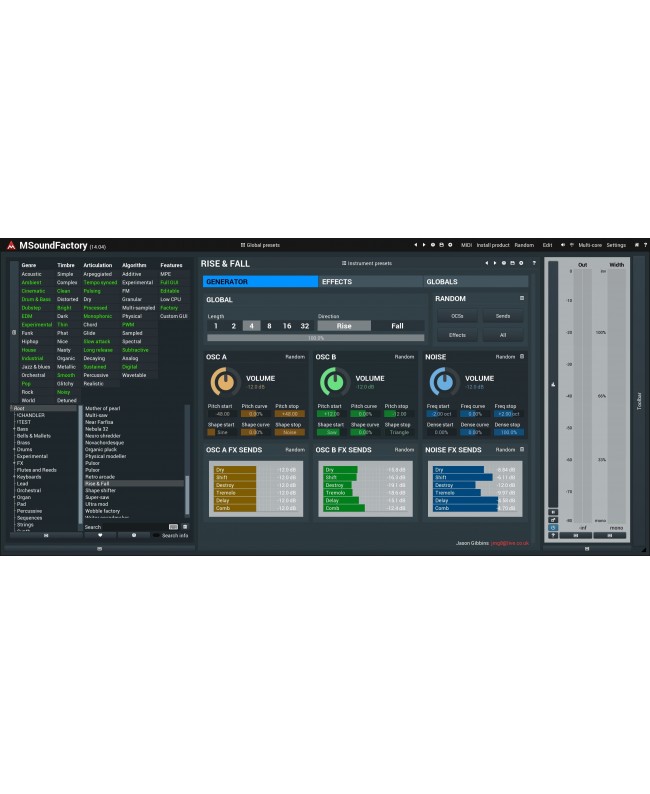Viewport: 650px width, 794px height.
Task: Expand the vertical Toolbar panel on right
Action: click(639, 401)
